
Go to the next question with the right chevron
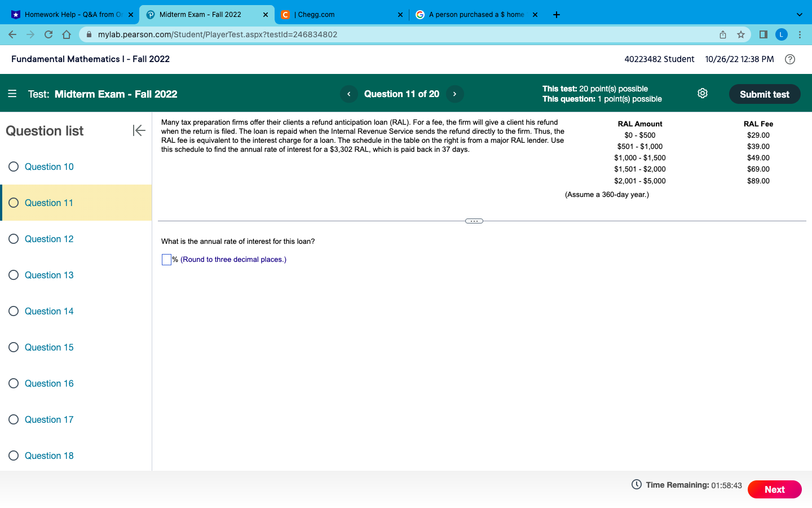(454, 94)
